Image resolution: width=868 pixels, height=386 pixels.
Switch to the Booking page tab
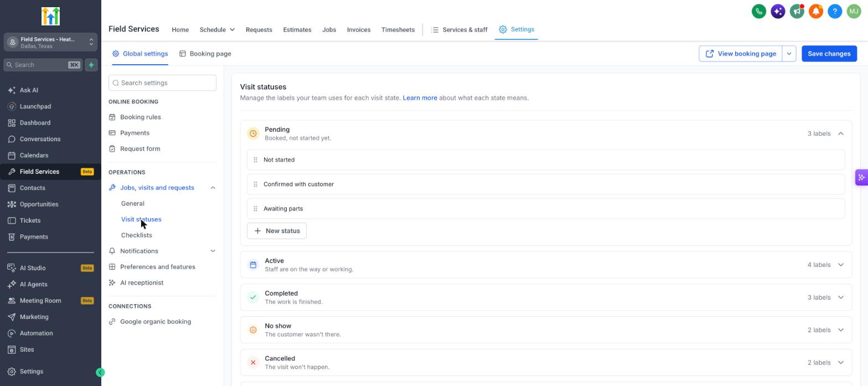coord(205,54)
